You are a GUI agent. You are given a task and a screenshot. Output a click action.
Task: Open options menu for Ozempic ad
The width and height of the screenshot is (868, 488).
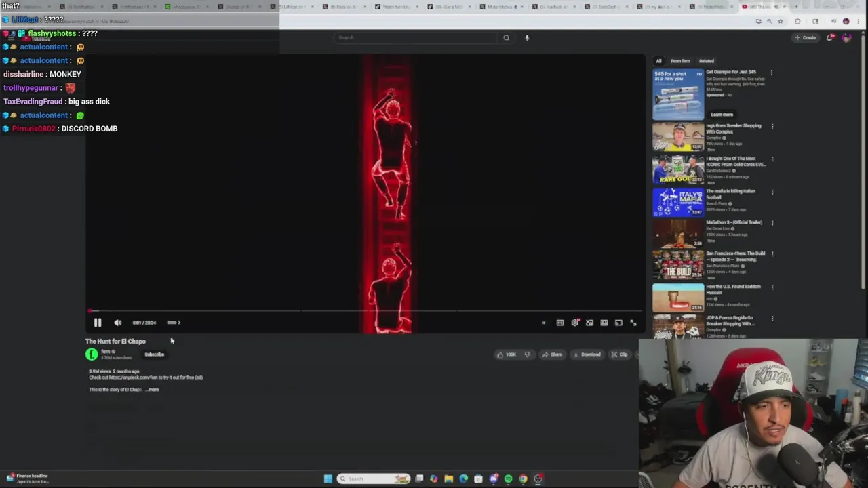tap(772, 73)
